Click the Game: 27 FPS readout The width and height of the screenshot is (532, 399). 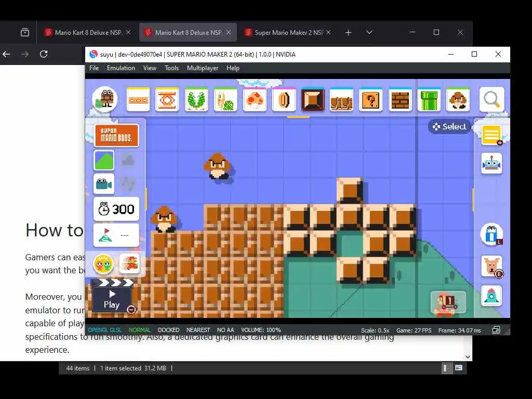coord(414,330)
